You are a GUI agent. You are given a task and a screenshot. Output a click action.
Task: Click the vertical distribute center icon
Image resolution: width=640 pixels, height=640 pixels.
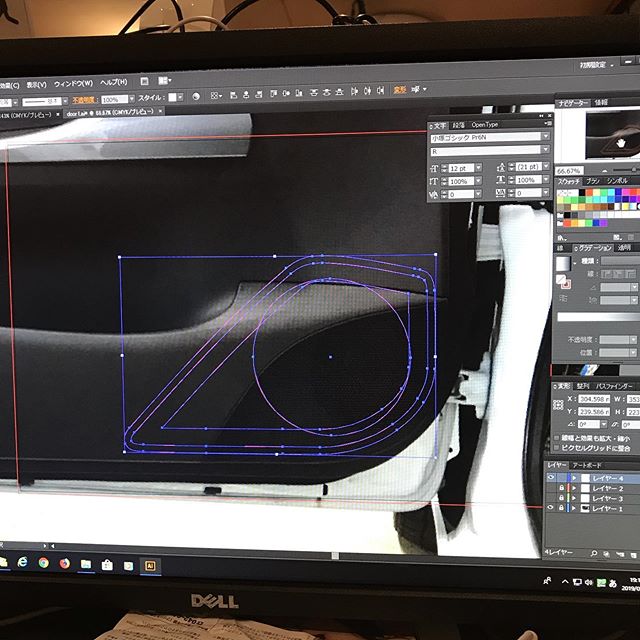click(327, 92)
